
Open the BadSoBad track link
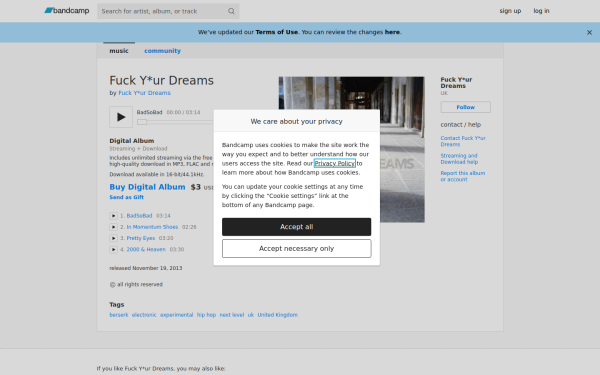[139, 216]
